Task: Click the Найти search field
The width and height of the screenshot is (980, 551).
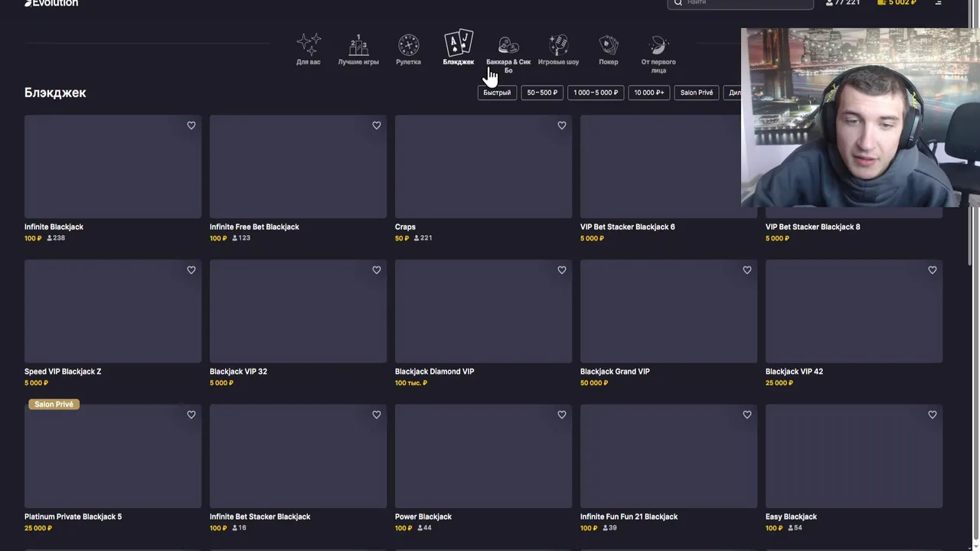Action: pyautogui.click(x=740, y=3)
